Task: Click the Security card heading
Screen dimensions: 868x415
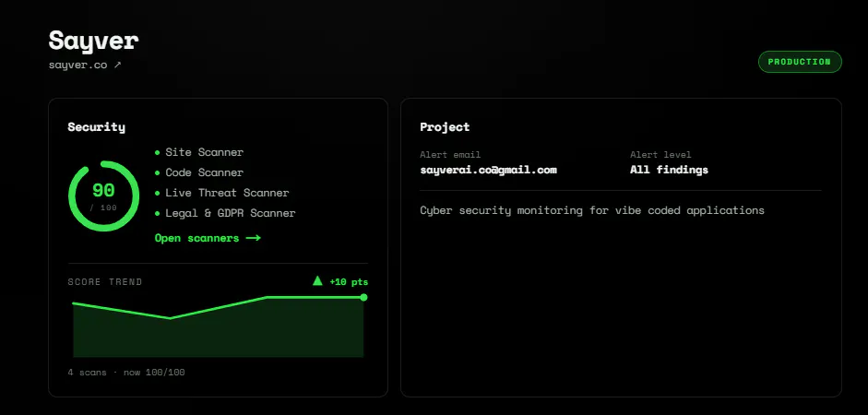Action: [x=96, y=126]
